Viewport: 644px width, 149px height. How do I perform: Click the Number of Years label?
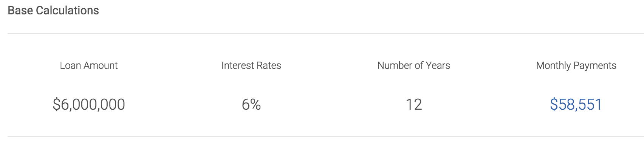click(414, 65)
